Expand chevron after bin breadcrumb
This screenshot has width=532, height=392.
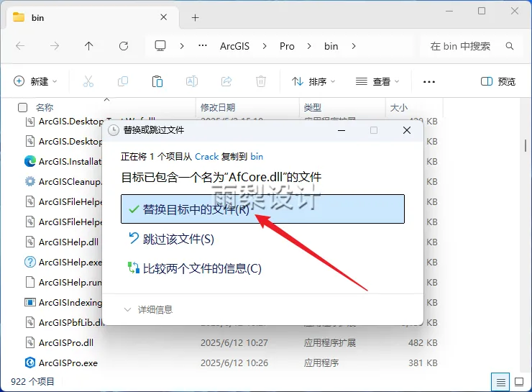coord(354,46)
